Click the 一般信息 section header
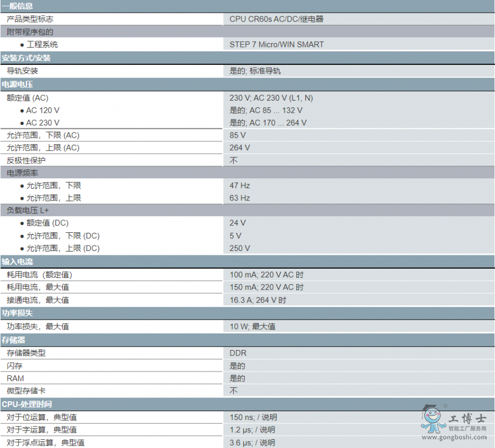Screen dimensions: 495x448 point(17,6)
